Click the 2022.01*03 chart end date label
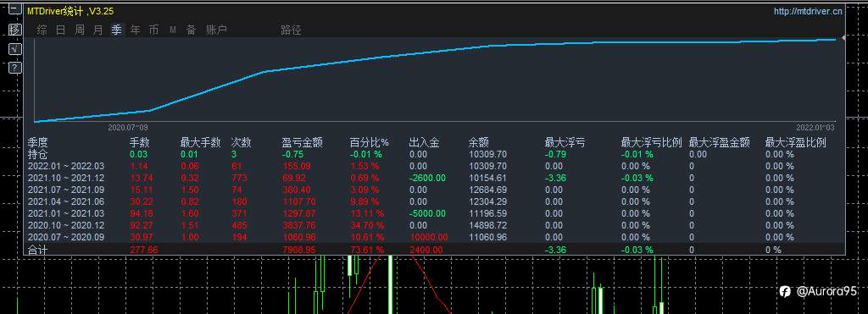This screenshot has width=868, height=314. (x=815, y=127)
